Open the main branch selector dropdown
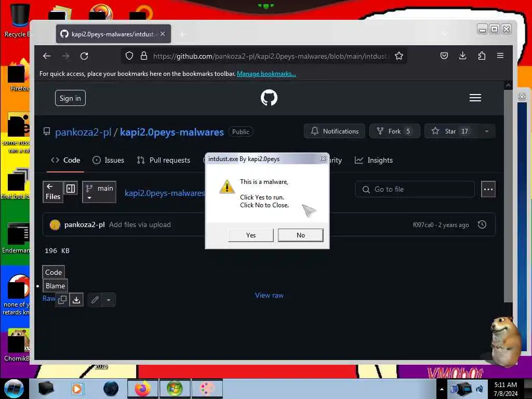This screenshot has width=532, height=399. 99,192
